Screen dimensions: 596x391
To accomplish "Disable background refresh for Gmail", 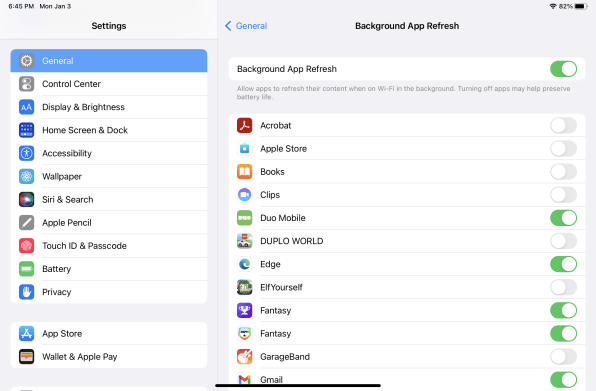I will coord(563,380).
